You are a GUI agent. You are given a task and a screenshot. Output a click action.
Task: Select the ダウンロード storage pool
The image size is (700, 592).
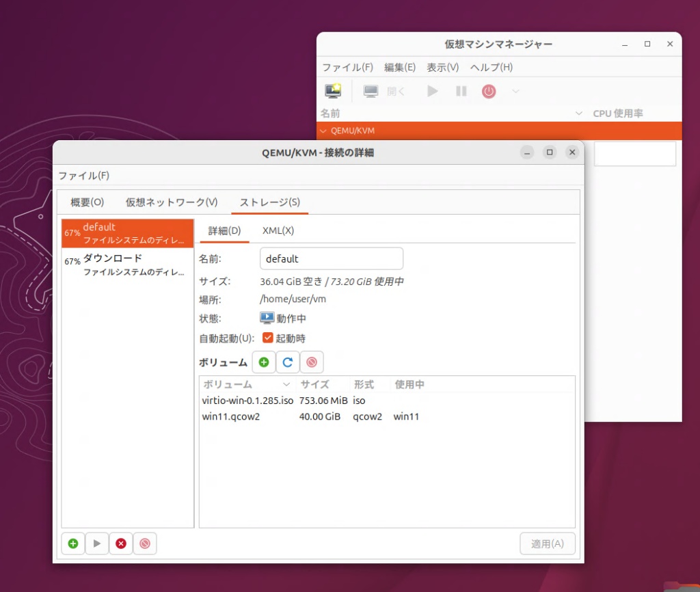[127, 265]
